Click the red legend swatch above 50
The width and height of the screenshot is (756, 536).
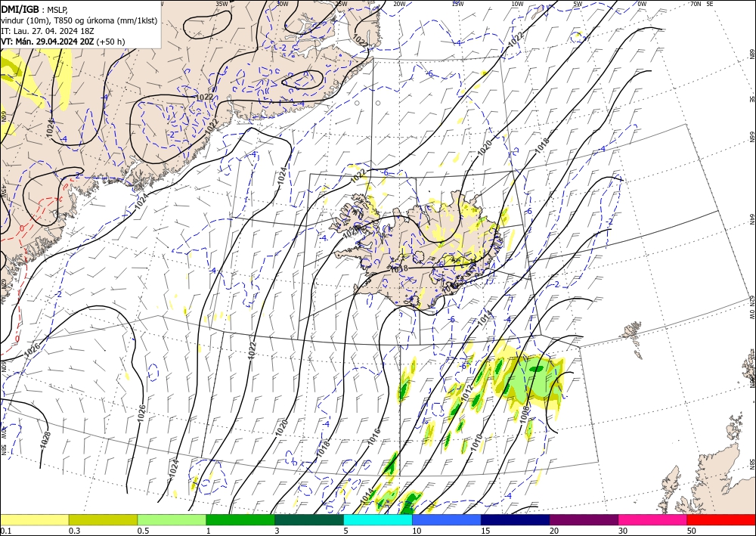coord(721,519)
